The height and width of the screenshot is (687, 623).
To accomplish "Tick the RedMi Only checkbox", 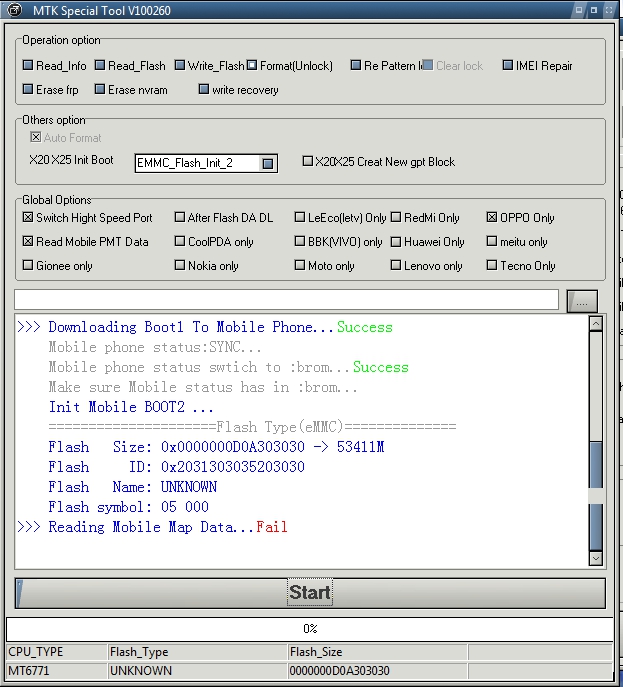I will click(396, 217).
